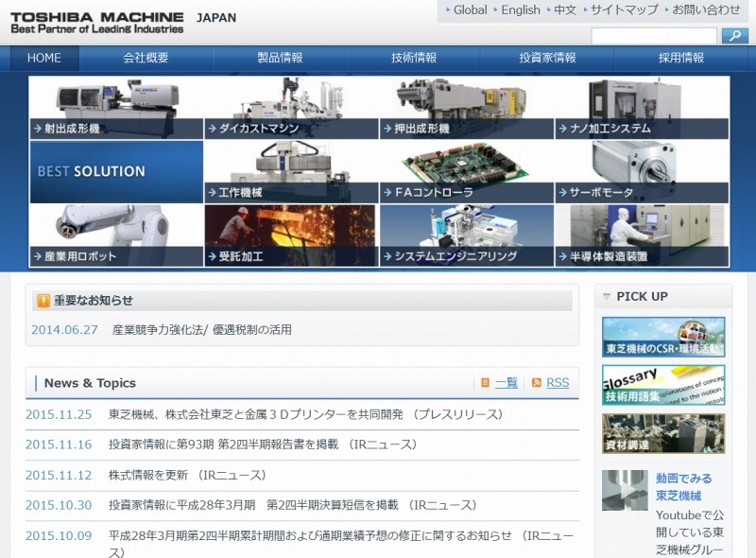
Task: Click the PICK UP heading text
Action: tap(643, 296)
